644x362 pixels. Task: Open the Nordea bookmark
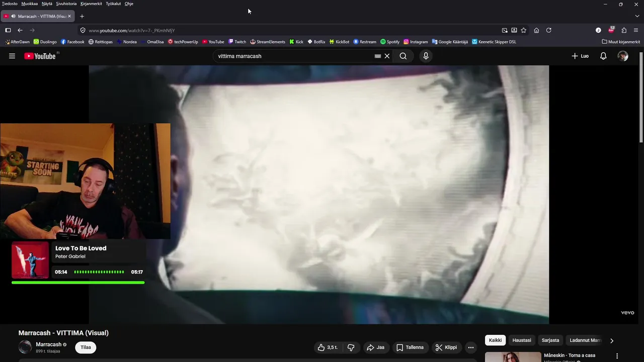click(127, 42)
